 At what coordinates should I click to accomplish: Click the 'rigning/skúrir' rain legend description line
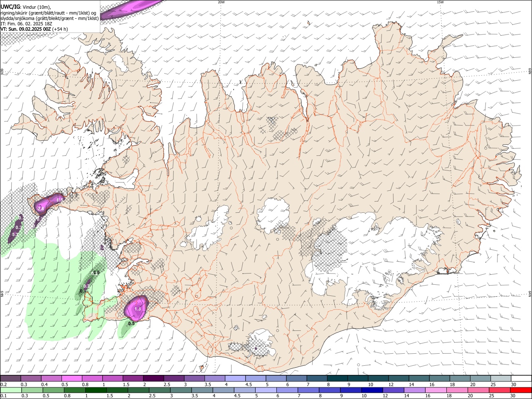(x=48, y=13)
